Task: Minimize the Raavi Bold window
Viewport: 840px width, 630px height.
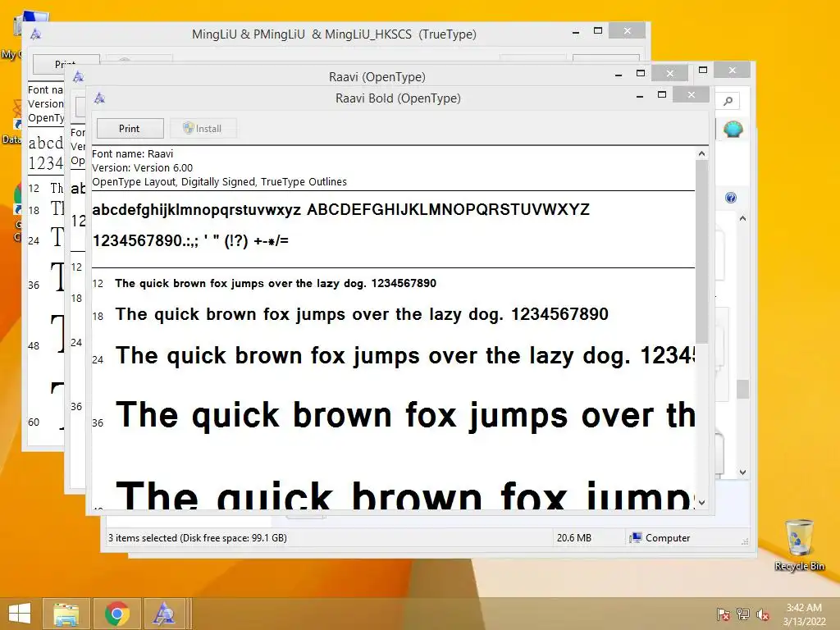Action: [x=640, y=96]
